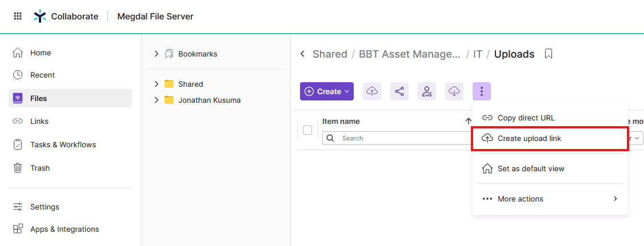Open Trash in sidebar

pos(70,168)
